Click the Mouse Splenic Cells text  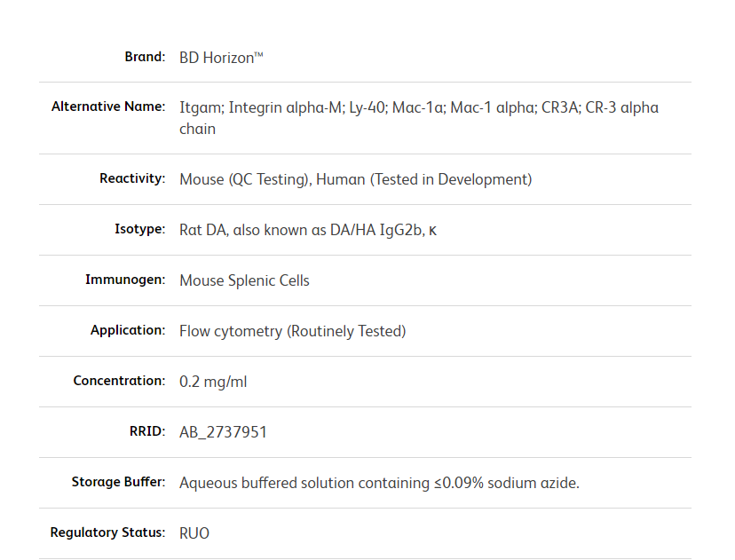pyautogui.click(x=244, y=280)
